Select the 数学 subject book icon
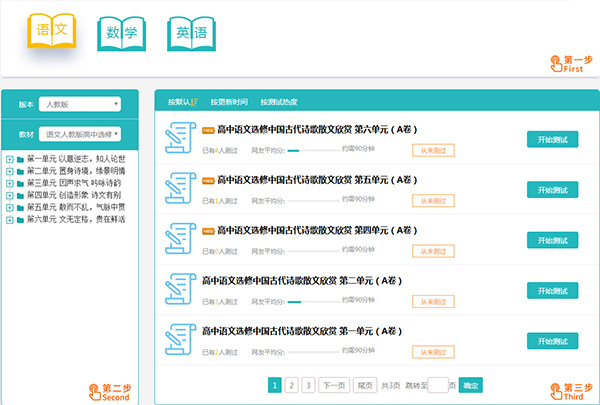 tap(121, 34)
